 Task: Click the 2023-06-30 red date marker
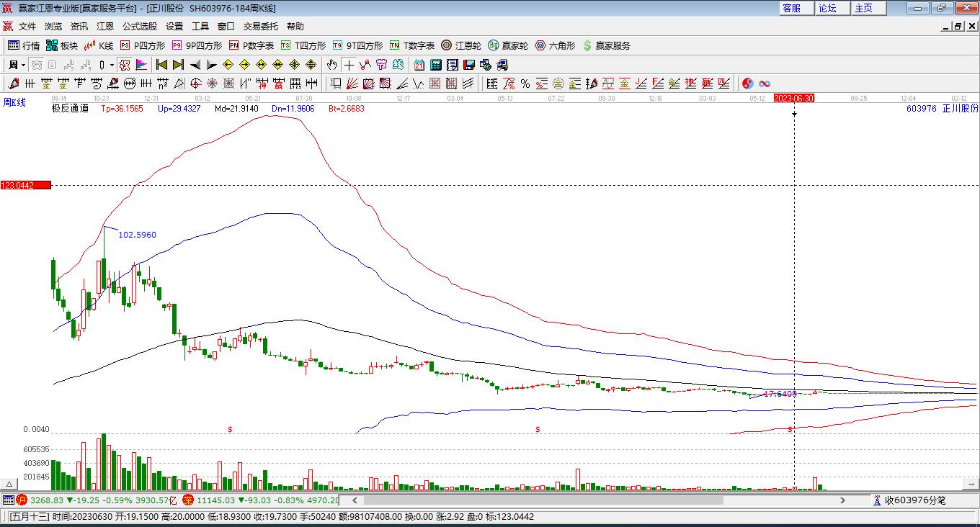tap(793, 98)
